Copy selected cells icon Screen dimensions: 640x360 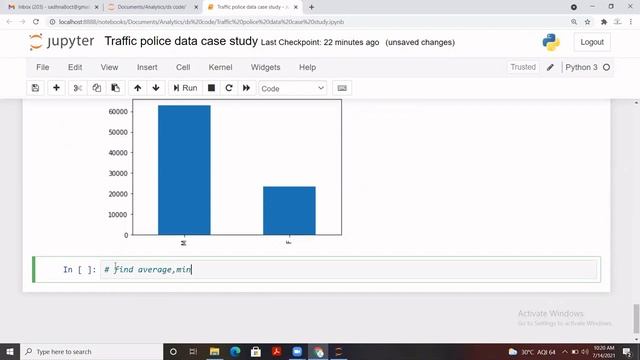click(96, 88)
